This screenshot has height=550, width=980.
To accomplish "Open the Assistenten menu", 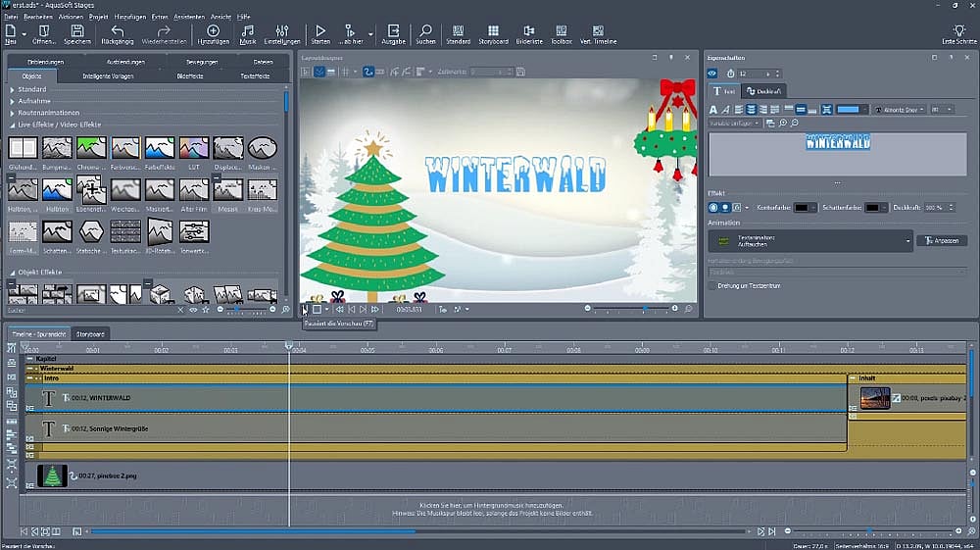I will [187, 17].
